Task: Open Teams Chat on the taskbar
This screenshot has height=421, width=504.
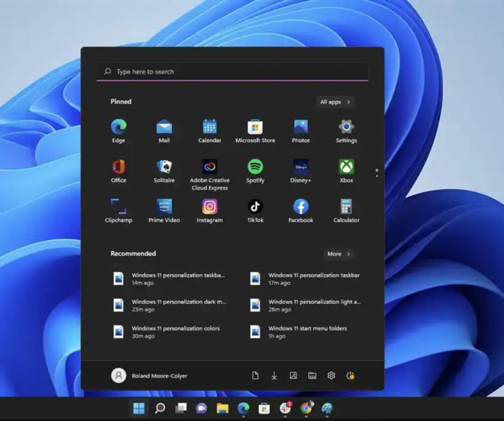Action: click(x=202, y=408)
